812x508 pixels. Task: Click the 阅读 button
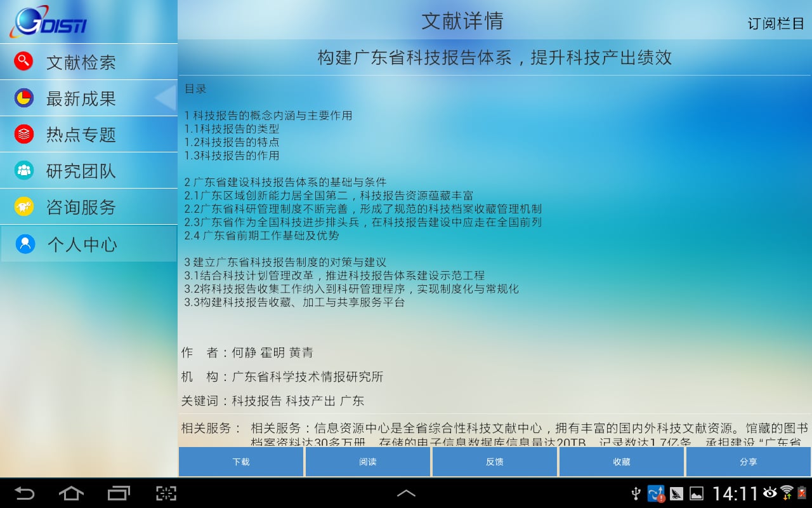(368, 462)
